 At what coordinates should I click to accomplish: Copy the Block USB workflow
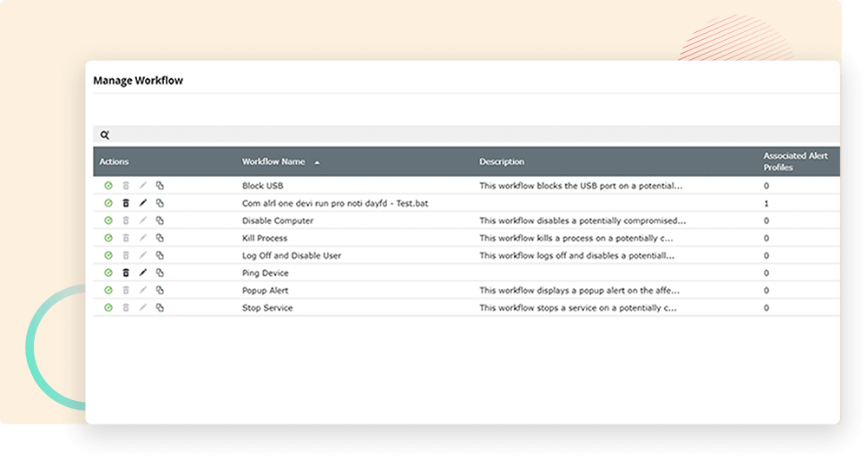point(160,186)
